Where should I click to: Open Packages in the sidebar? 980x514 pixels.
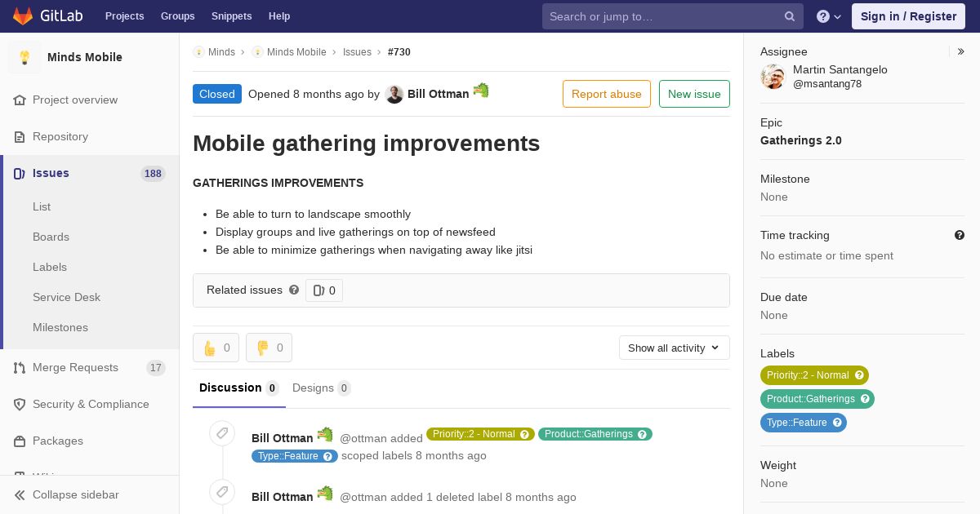point(58,441)
